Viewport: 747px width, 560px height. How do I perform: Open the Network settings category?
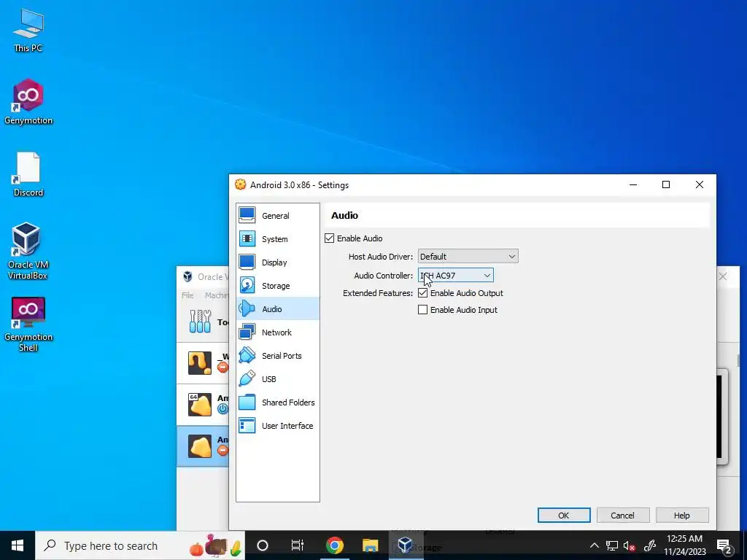(277, 332)
